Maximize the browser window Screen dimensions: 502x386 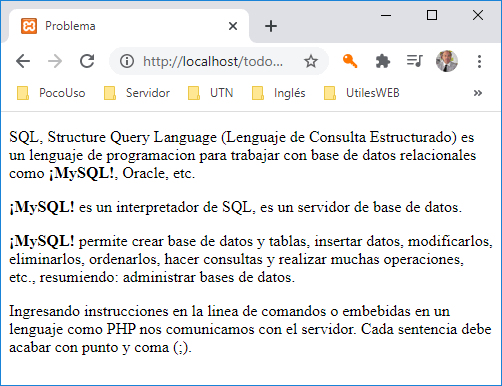pos(432,15)
